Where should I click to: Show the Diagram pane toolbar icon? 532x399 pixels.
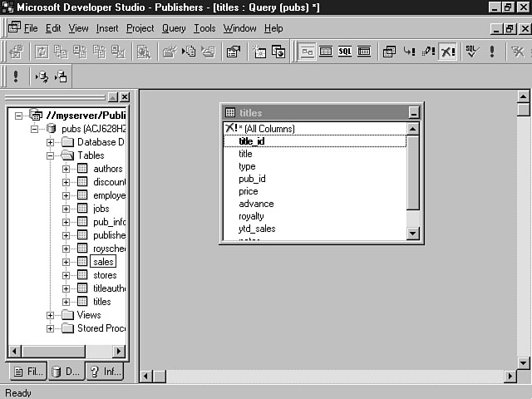(x=308, y=52)
